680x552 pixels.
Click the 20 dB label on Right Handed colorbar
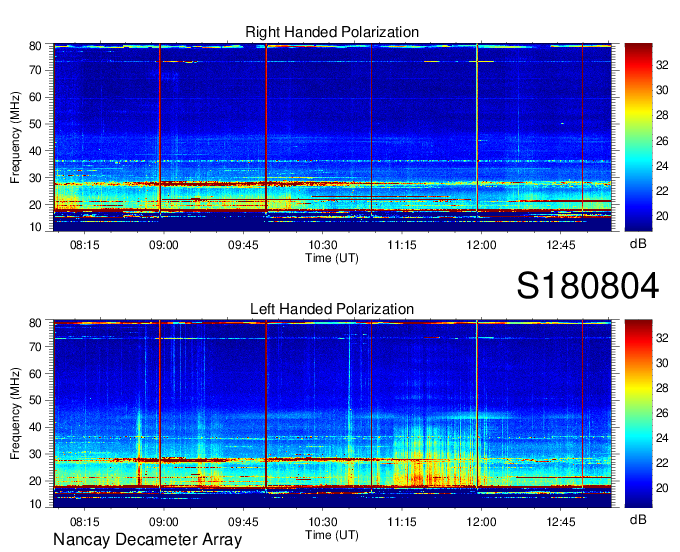pos(662,216)
